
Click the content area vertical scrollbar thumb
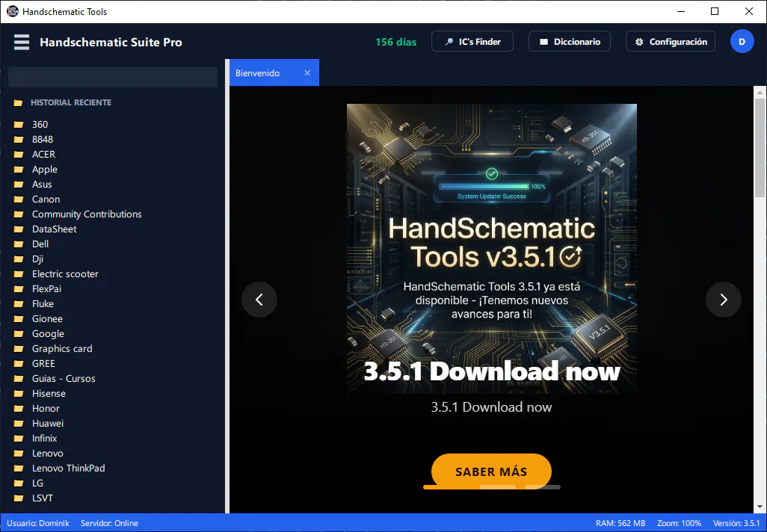point(760,148)
